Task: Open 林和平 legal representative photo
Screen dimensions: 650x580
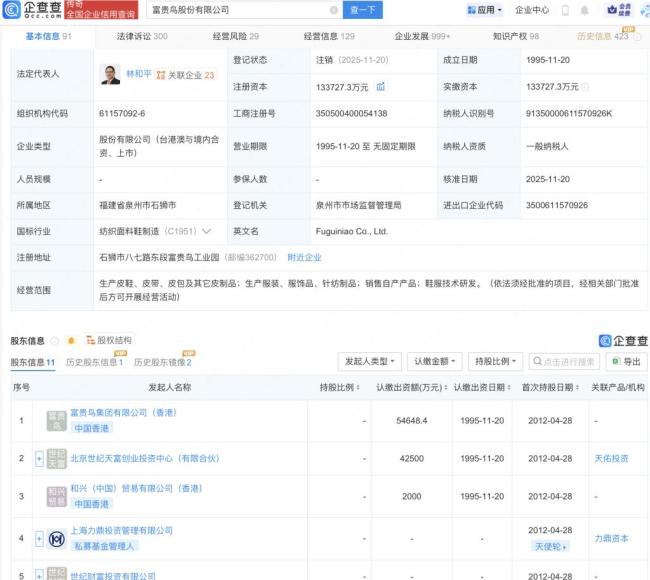Action: tap(111, 74)
